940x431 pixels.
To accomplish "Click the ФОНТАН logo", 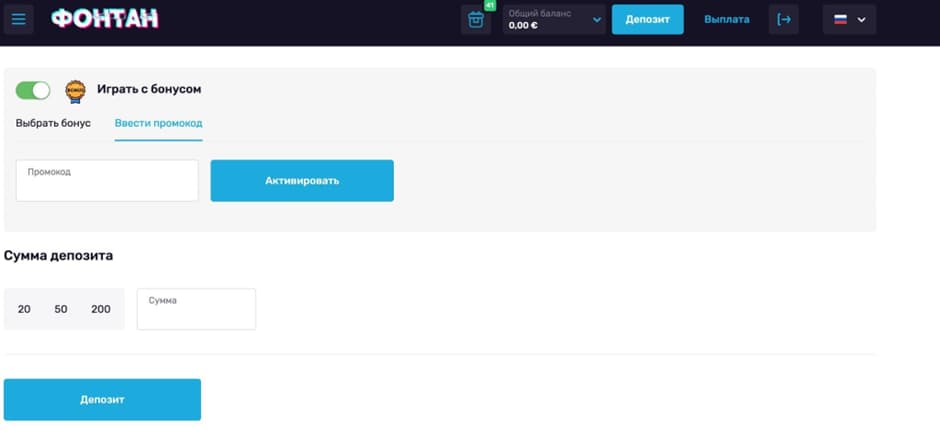I will 105,19.
